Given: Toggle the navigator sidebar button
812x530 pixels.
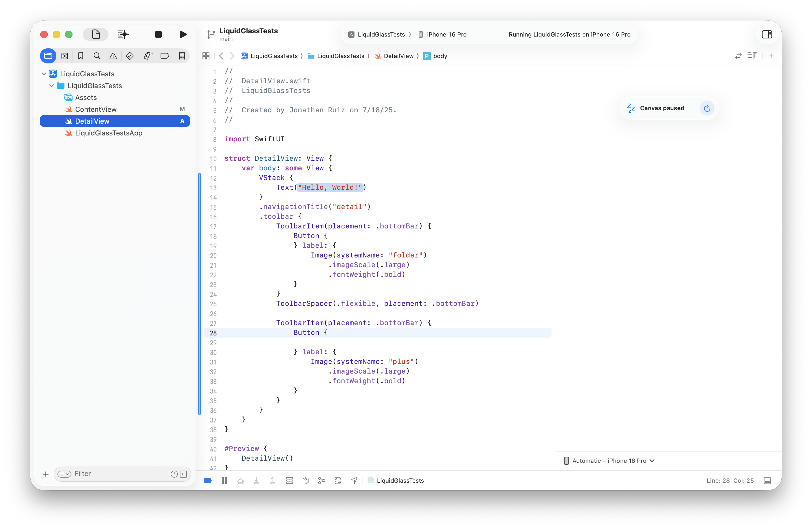Looking at the screenshot, I should click(x=96, y=34).
